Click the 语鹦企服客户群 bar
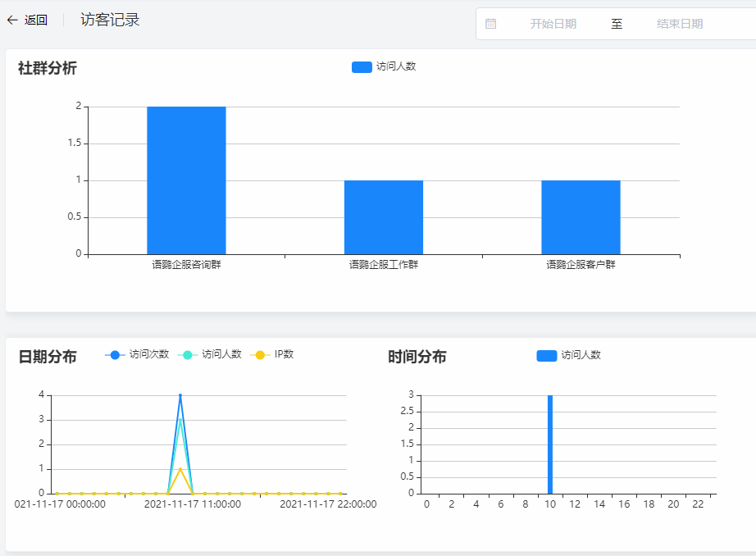 click(x=581, y=217)
